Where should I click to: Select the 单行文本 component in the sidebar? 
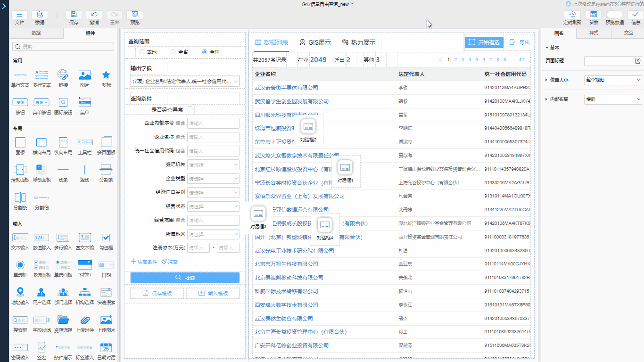click(20, 74)
